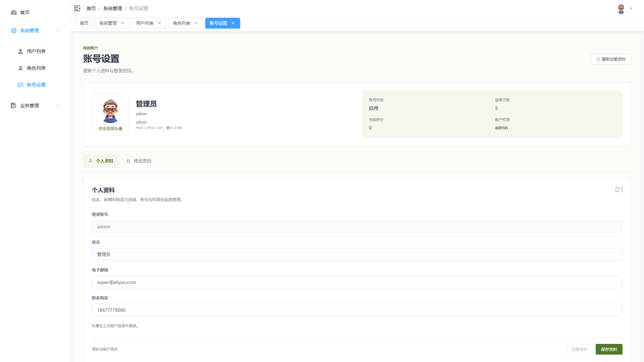This screenshot has height=362, width=644.
Task: Click the 账号设置 card icon in sidebar
Action: pyautogui.click(x=20, y=85)
